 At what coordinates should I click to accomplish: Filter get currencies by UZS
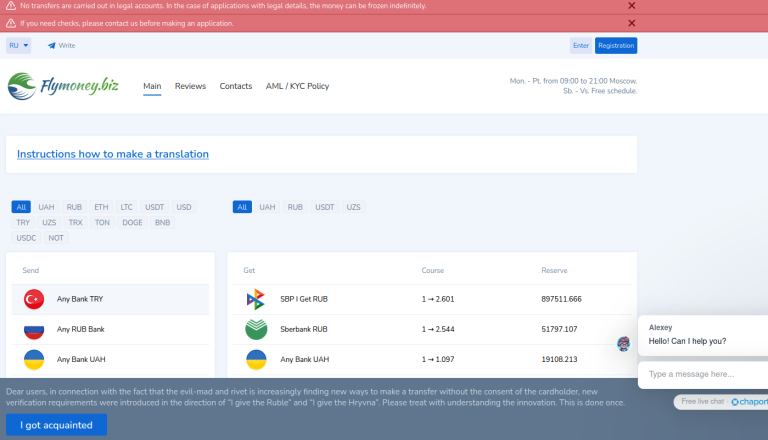[353, 207]
